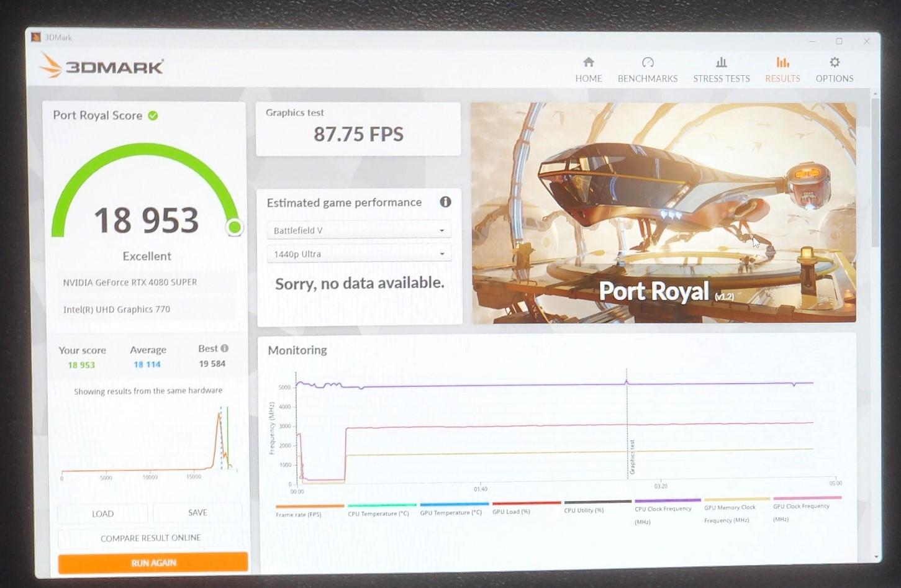
Task: Click the Monitoring section heading
Action: [297, 350]
